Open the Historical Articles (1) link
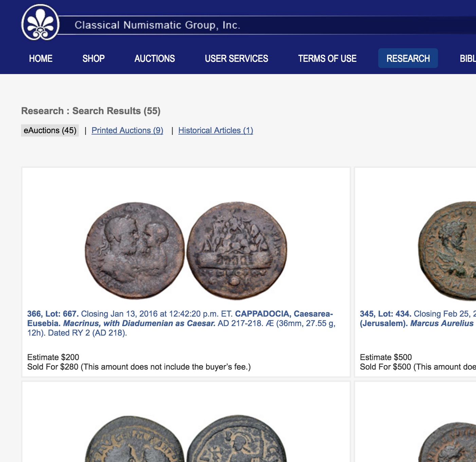Screen dimensions: 476x462 point(216,130)
